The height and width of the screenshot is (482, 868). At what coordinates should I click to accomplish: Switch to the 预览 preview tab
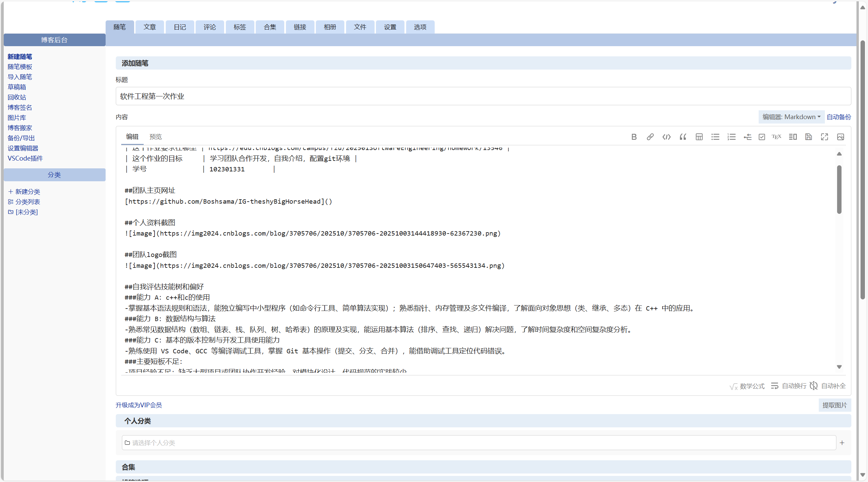click(156, 137)
